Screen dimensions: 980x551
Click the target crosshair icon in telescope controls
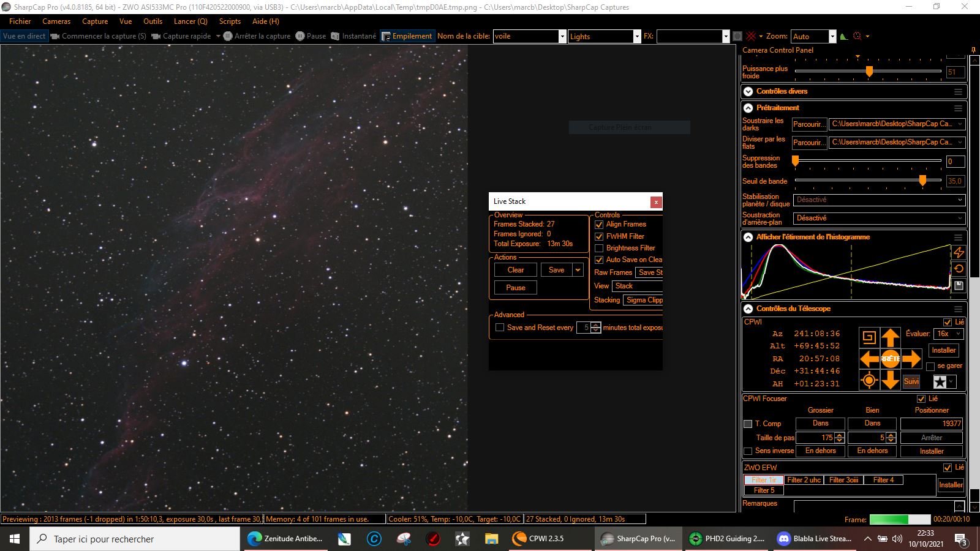pyautogui.click(x=869, y=380)
